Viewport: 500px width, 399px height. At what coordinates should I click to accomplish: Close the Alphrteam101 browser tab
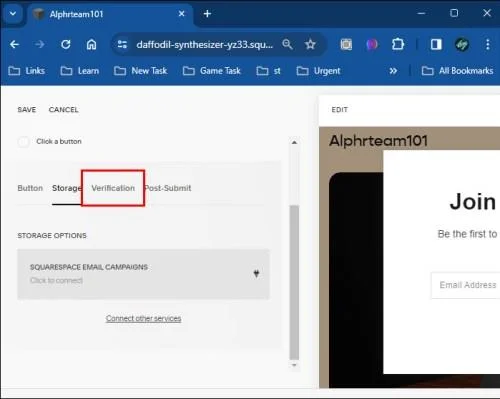tap(182, 14)
